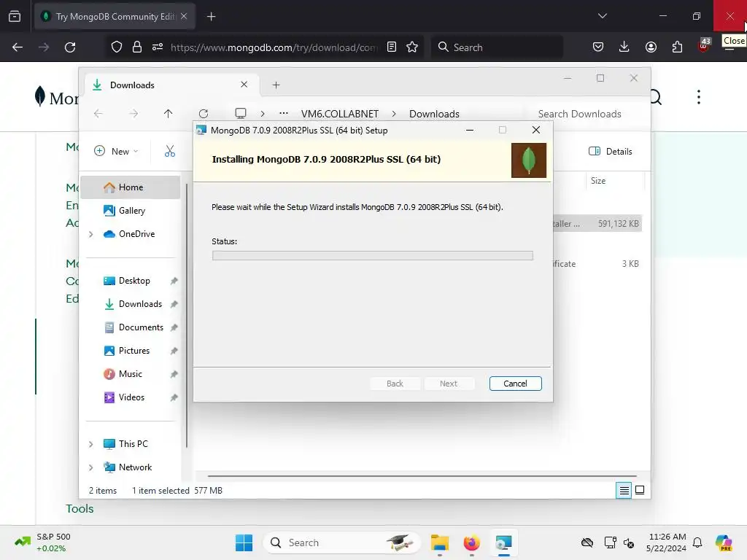Open the pinned Videos folder

pyautogui.click(x=131, y=397)
